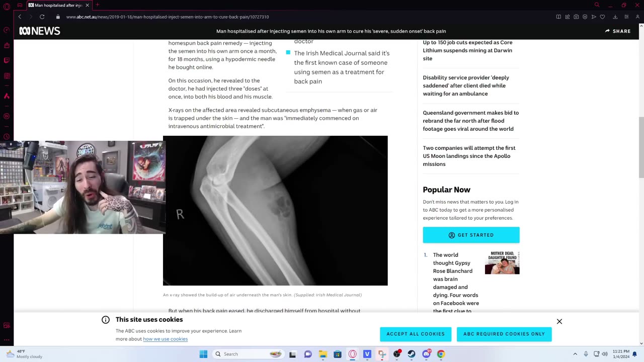Go forward with the forward arrow
Image resolution: width=644 pixels, height=362 pixels.
tap(30, 17)
